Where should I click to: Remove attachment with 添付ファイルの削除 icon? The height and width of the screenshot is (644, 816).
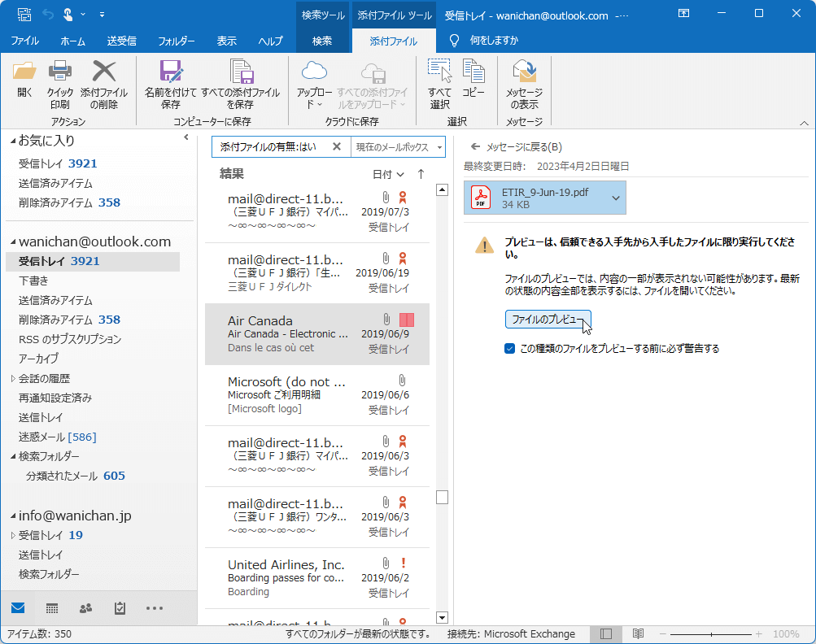point(104,72)
